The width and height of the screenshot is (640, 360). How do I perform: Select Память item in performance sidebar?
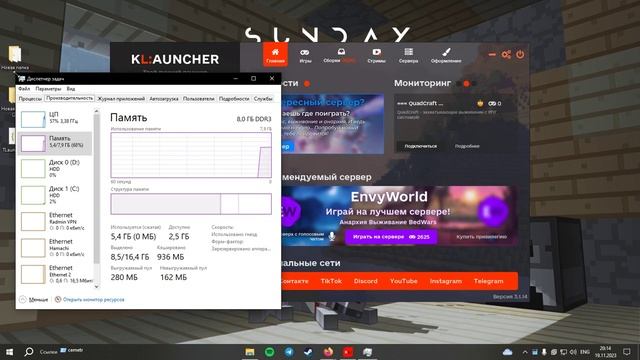click(x=55, y=143)
